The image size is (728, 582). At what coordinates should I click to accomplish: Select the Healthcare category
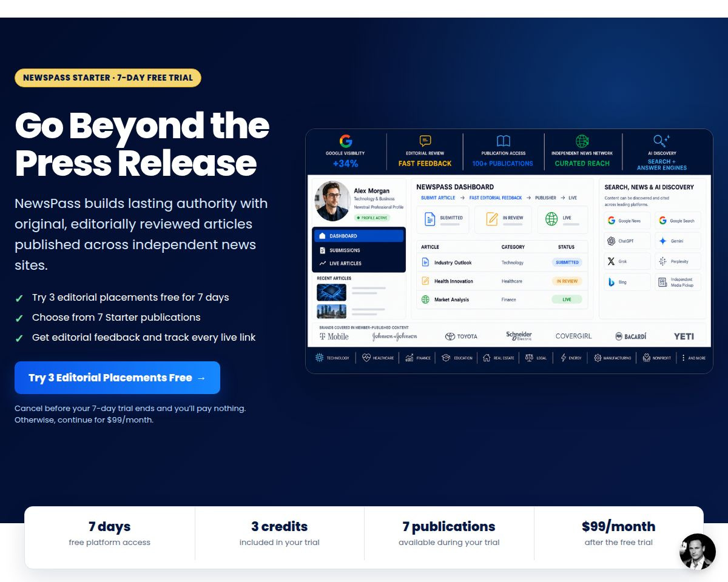click(x=378, y=358)
